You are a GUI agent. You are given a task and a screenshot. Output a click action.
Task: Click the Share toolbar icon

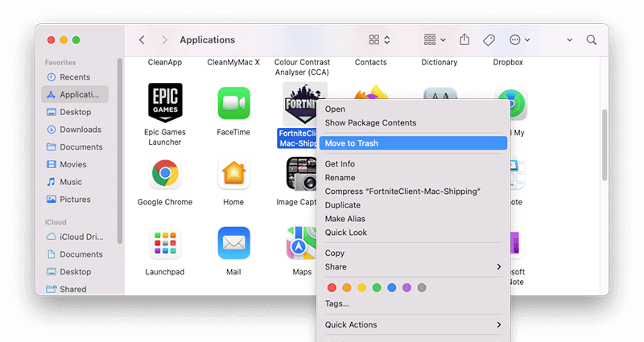click(464, 39)
